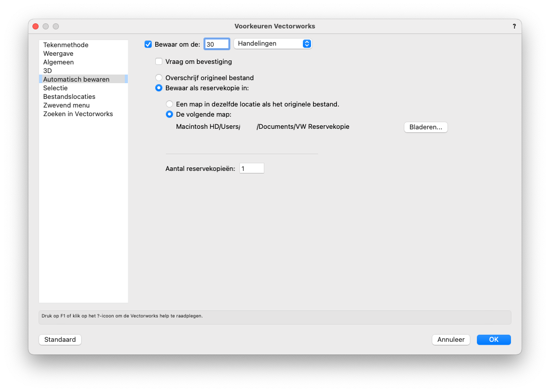Select Tekenmethode in the sidebar
Viewport: 550px width, 392px height.
(x=84, y=45)
